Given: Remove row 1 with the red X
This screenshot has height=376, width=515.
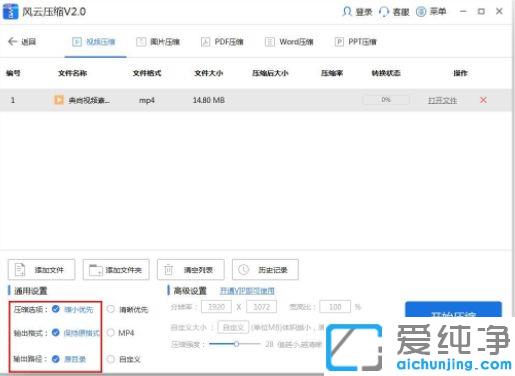Looking at the screenshot, I should 483,100.
